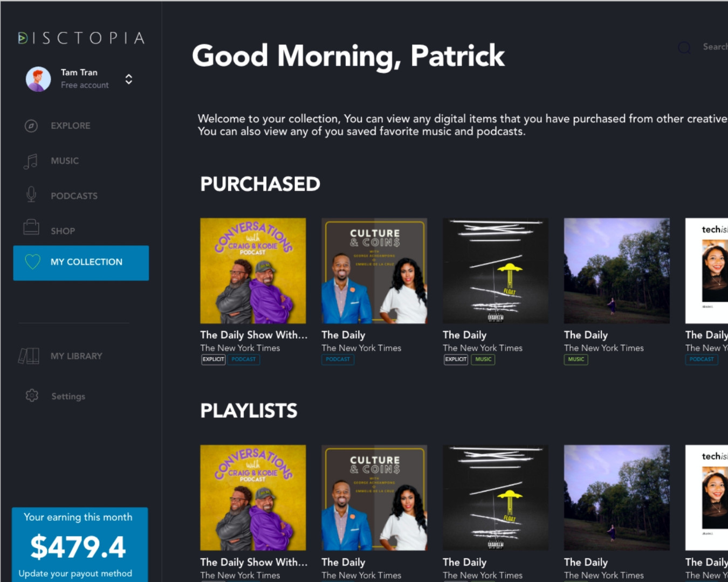The image size is (728, 582).
Task: Go to the Music section
Action: pos(65,161)
